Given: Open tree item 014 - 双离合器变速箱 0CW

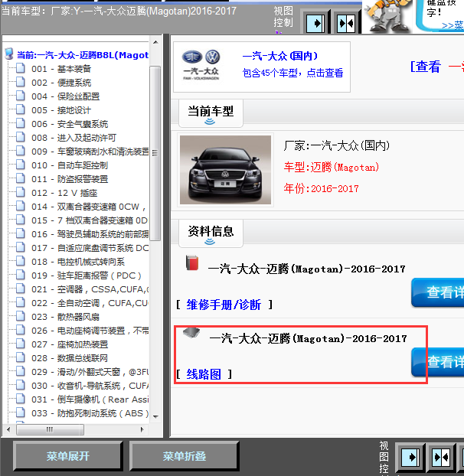Looking at the screenshot, I should click(89, 207).
